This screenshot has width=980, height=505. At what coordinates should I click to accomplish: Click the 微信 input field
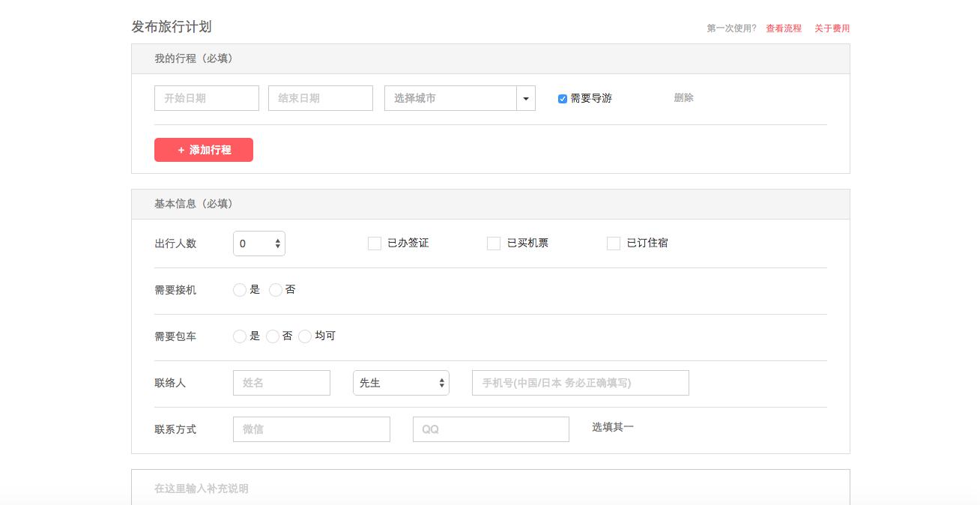[312, 429]
